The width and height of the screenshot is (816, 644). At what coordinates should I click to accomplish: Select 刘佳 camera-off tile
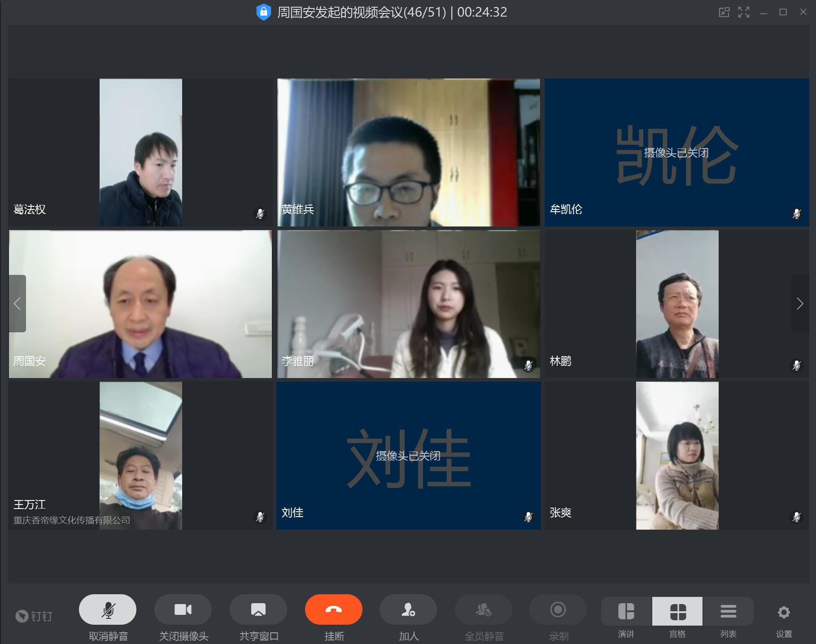pyautogui.click(x=408, y=456)
